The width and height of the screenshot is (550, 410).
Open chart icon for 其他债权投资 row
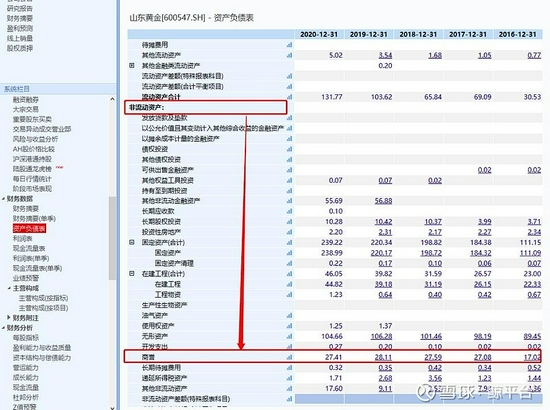(289, 160)
